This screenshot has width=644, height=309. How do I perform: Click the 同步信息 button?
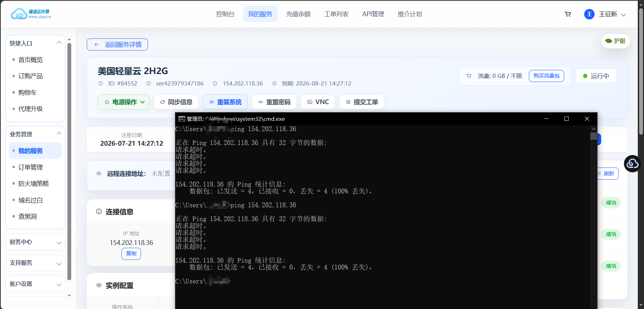point(176,102)
